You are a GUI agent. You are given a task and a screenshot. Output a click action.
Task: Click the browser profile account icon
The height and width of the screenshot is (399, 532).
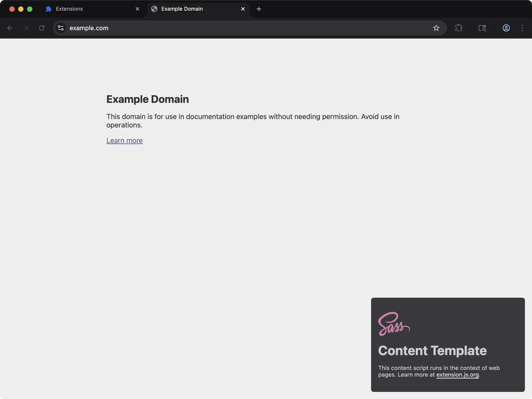(x=506, y=28)
